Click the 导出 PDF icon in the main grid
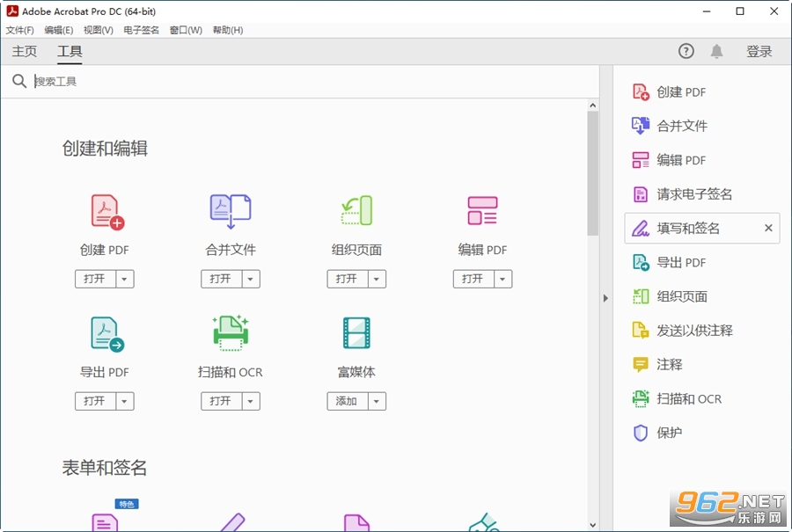 107,333
